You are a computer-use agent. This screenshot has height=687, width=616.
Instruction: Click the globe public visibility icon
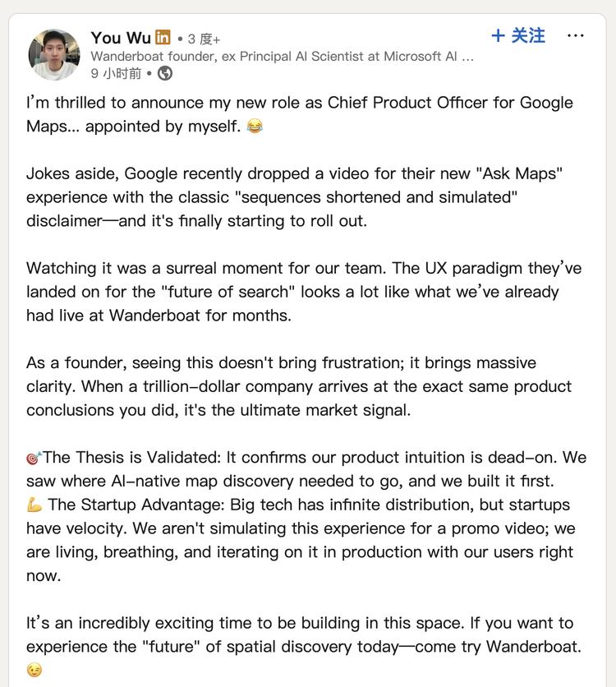click(x=165, y=73)
